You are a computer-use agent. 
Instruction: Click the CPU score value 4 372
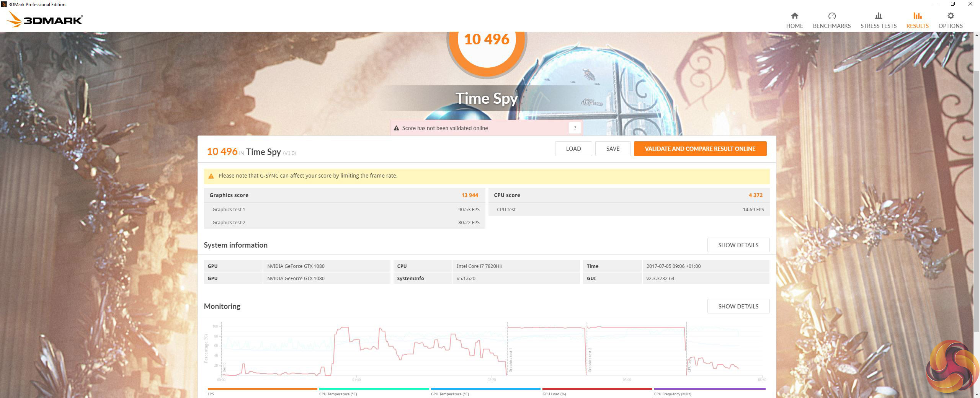point(756,195)
